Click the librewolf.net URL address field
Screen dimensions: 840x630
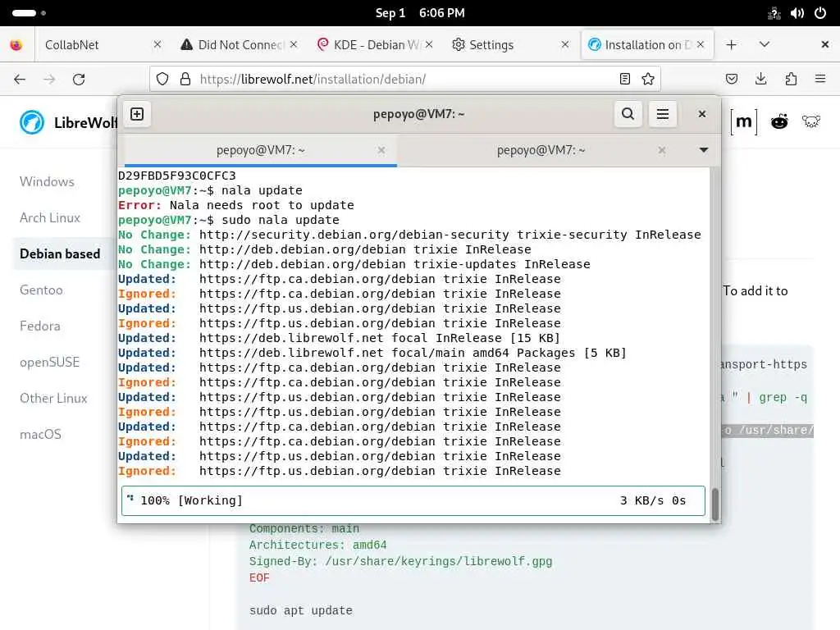point(404,80)
